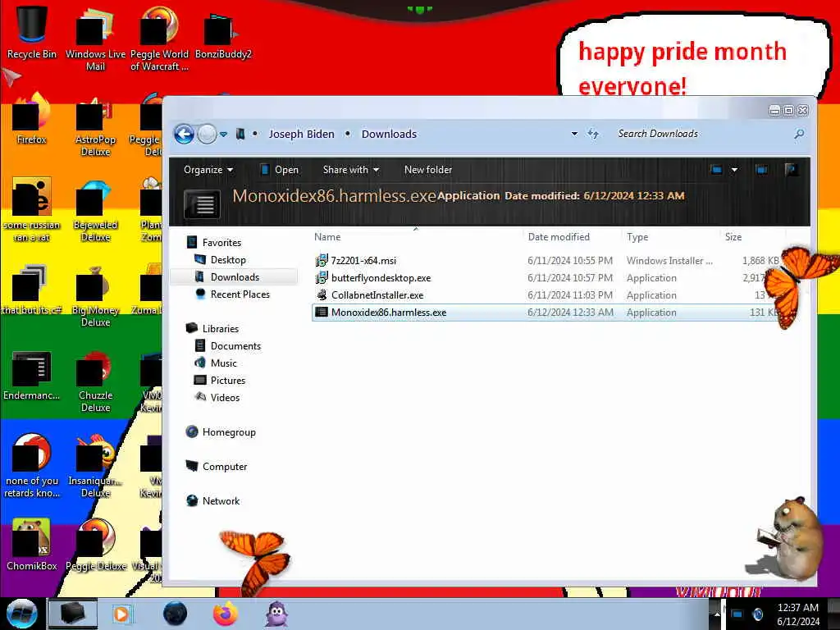Select the Windows Live Mail desktop icon
Screen dimensions: 840x630
(95, 39)
